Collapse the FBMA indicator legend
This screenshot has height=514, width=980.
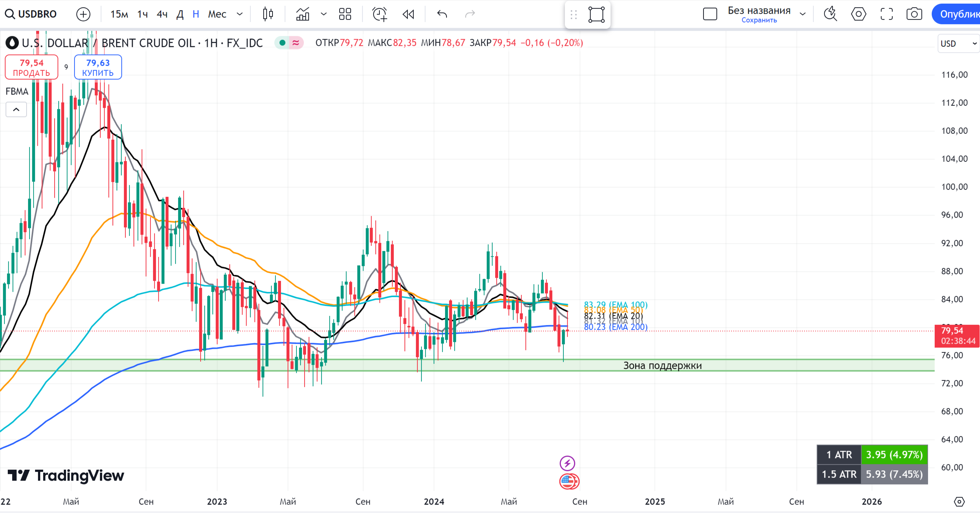click(16, 110)
